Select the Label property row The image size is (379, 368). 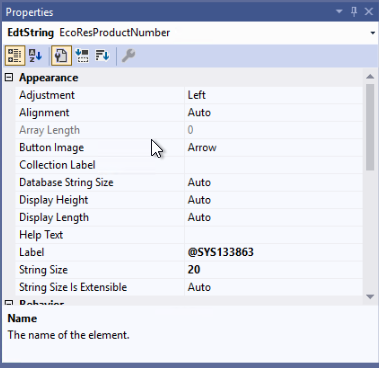[100, 252]
